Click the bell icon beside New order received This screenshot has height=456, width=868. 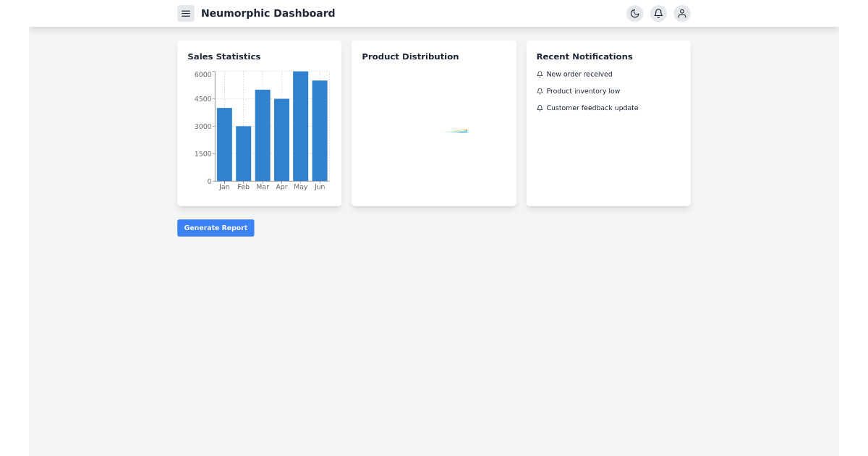pyautogui.click(x=540, y=74)
